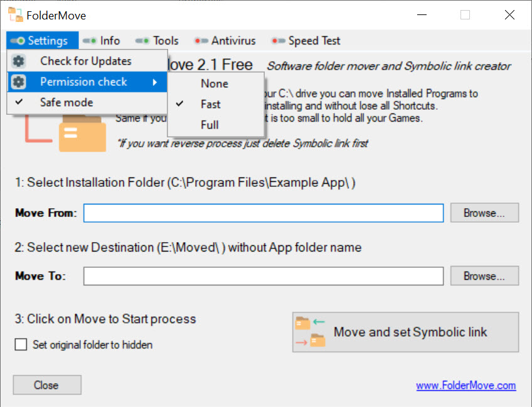Click the 'Move To:' label
The height and width of the screenshot is (407, 532).
pos(40,276)
